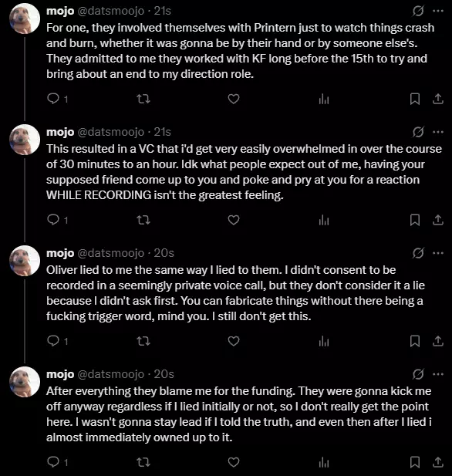Open the 21s timestamp on the VC tweet
Image resolution: width=452 pixels, height=476 pixels.
click(x=163, y=132)
